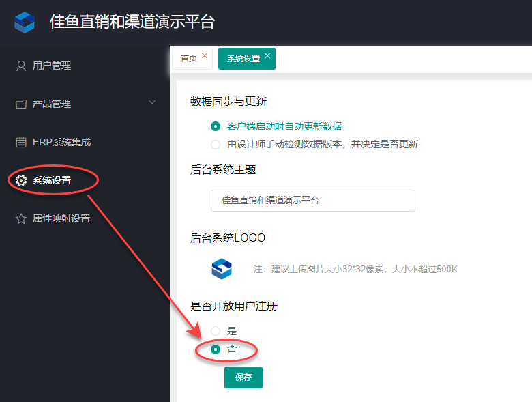
Task: Click the folder icon beside 产品管理
Action: click(21, 104)
